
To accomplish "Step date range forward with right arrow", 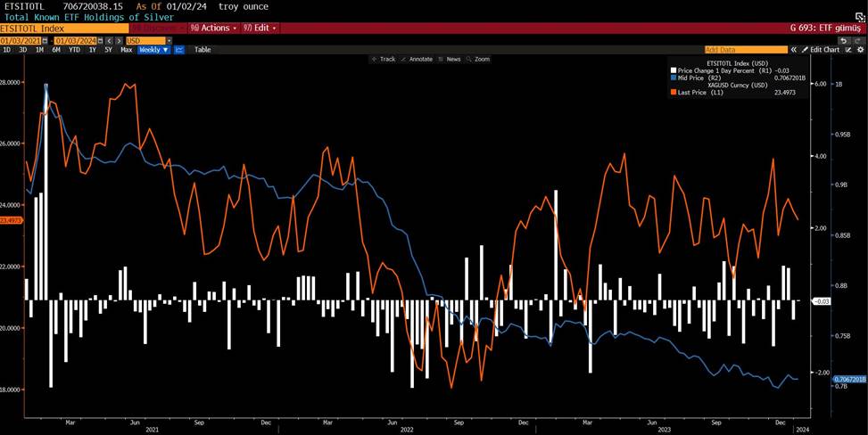I will pyautogui.click(x=119, y=41).
